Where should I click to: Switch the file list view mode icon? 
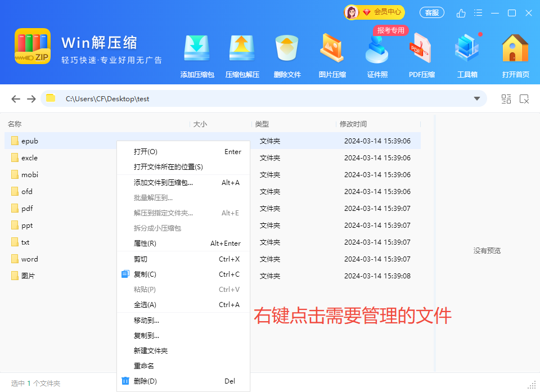[x=506, y=99]
